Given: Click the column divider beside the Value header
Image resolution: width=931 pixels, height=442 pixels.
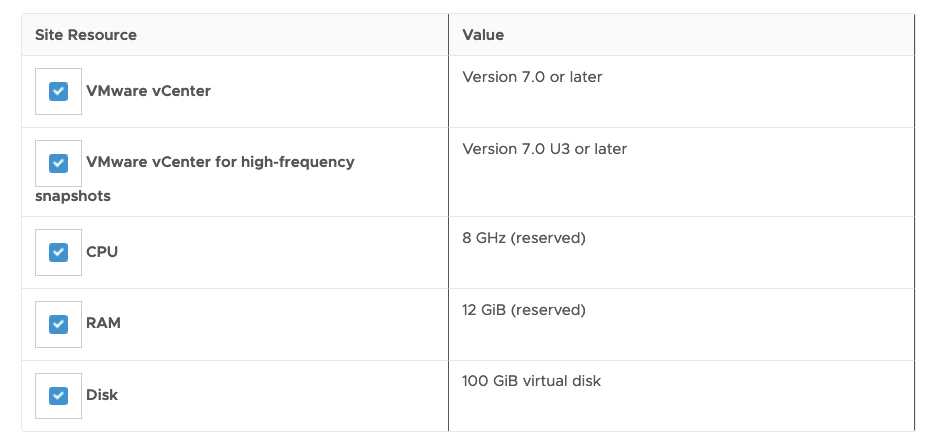Looking at the screenshot, I should (x=448, y=35).
